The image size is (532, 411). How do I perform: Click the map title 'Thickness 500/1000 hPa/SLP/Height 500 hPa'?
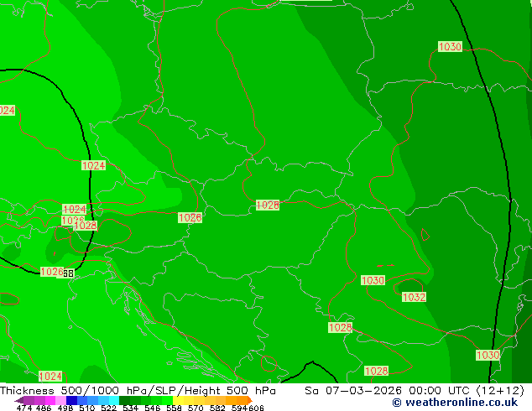coord(138,391)
